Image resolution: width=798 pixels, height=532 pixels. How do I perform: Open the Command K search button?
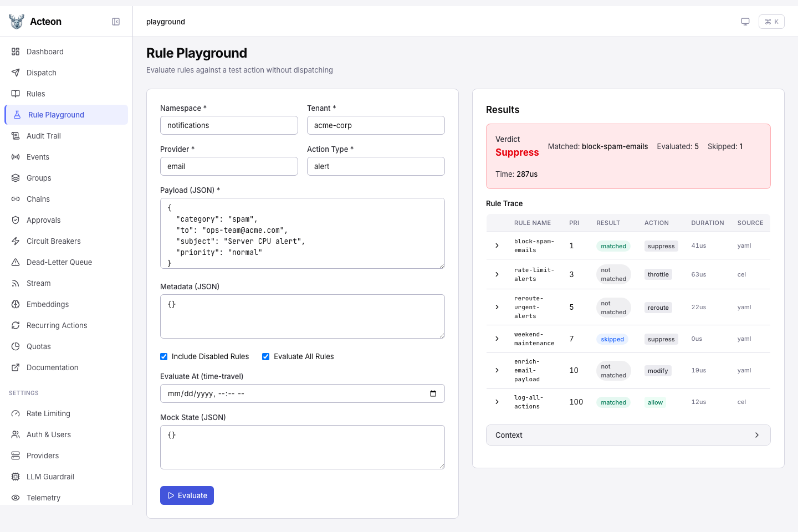tap(771, 22)
